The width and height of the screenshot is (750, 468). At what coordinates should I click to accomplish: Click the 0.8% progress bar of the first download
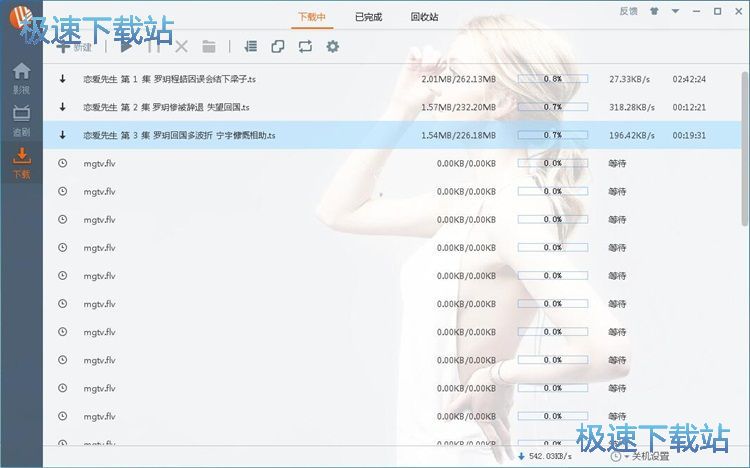pyautogui.click(x=553, y=79)
